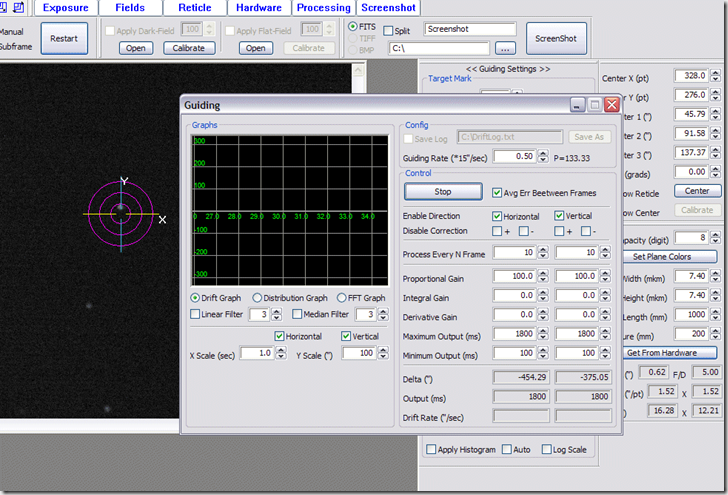
Task: Stop guiding with the Stop button
Action: click(x=443, y=191)
